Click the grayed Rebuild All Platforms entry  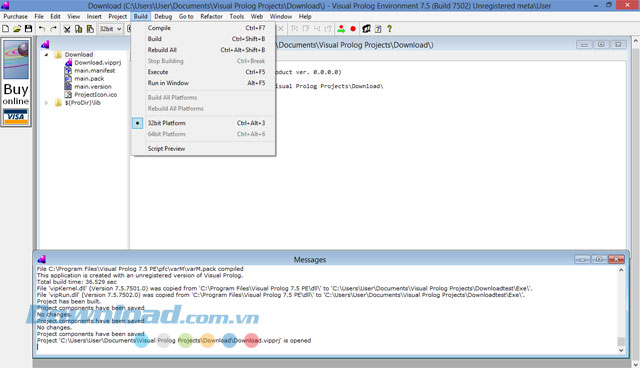pos(203,109)
